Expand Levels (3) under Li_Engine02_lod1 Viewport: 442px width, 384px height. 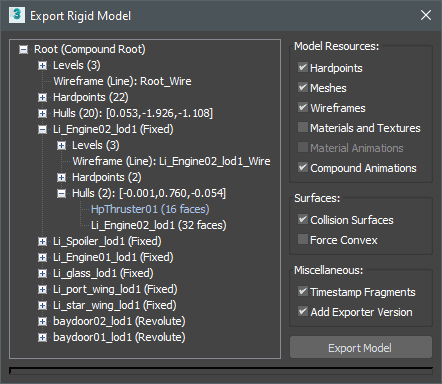[x=61, y=146]
